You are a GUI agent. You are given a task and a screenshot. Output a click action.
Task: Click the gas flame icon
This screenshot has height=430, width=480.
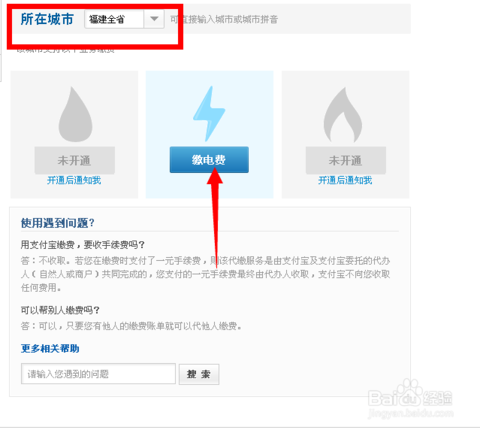coord(343,115)
